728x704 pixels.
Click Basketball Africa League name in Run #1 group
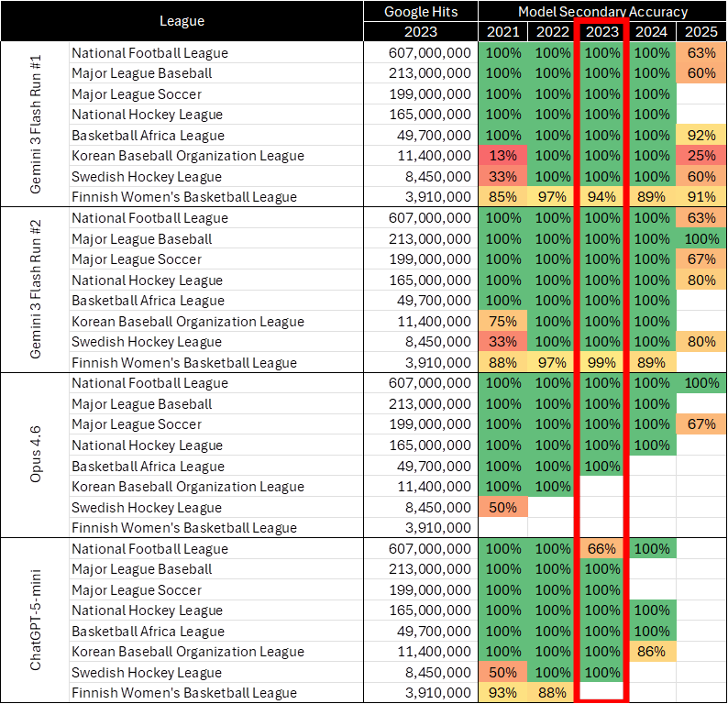pos(149,135)
